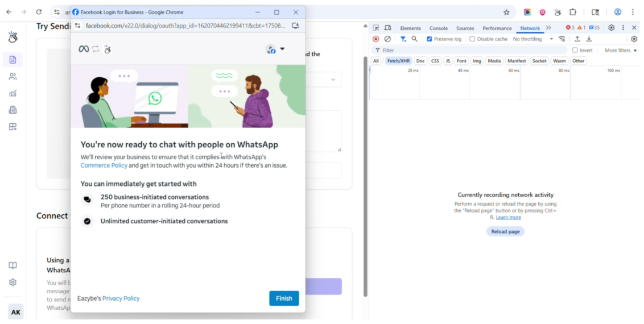The width and height of the screenshot is (644, 324).
Task: Open the settings gear in left sidebar
Action: [x=13, y=283]
